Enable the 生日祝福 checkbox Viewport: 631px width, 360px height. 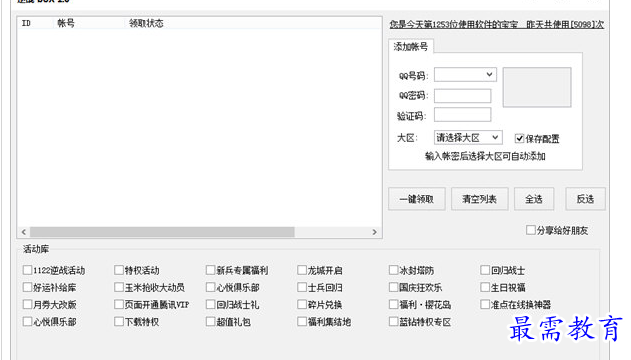[485, 287]
